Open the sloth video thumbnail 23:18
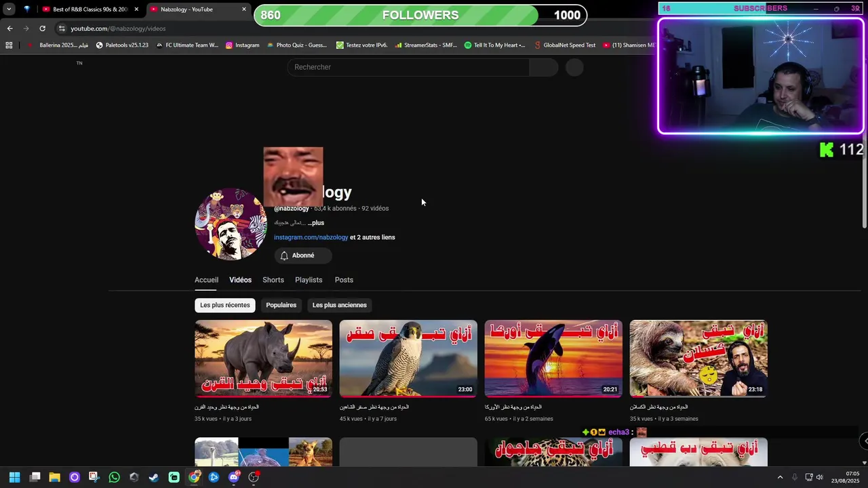 pos(698,359)
